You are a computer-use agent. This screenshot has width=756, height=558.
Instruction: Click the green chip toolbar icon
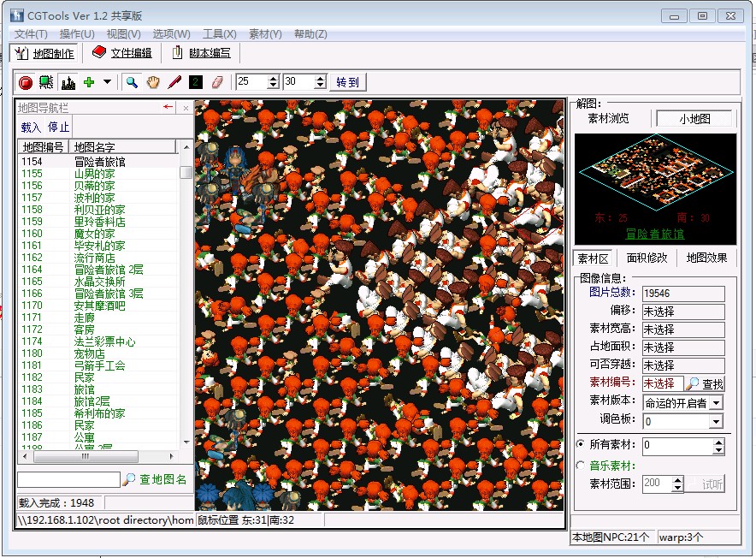(46, 82)
